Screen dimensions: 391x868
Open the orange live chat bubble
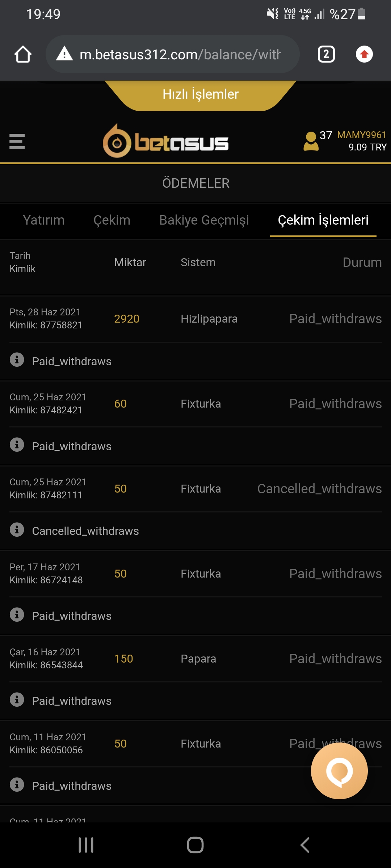click(339, 771)
